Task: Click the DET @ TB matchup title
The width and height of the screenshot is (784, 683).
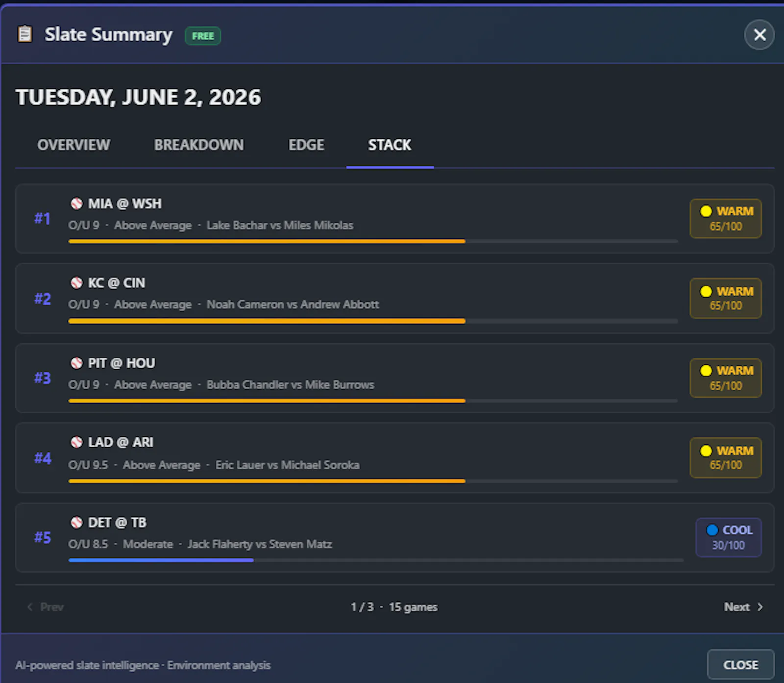Action: point(117,523)
